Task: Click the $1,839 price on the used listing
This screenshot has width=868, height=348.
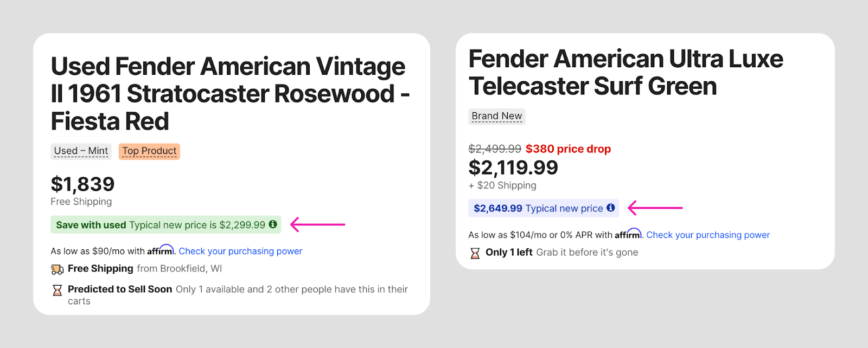Action: [82, 184]
